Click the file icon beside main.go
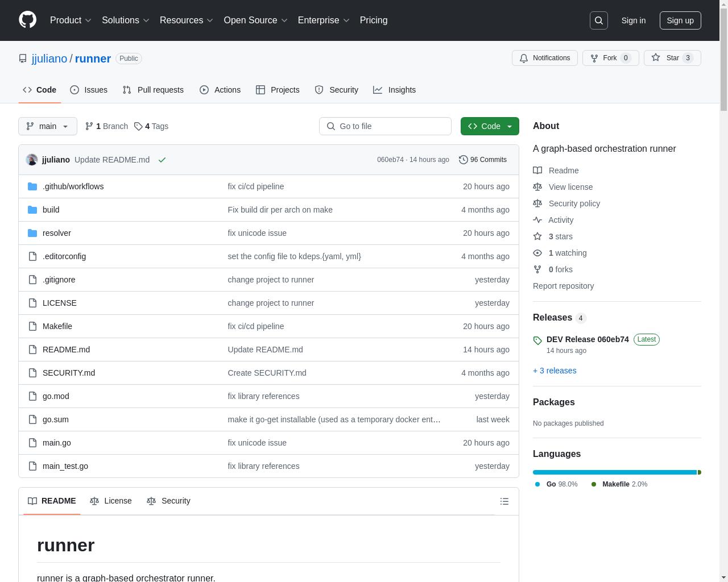728x582 pixels. pos(32,443)
